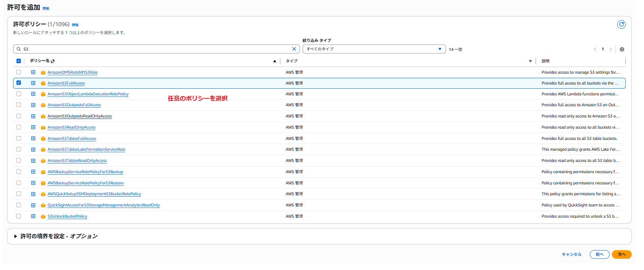Go to previous page of results

click(595, 49)
